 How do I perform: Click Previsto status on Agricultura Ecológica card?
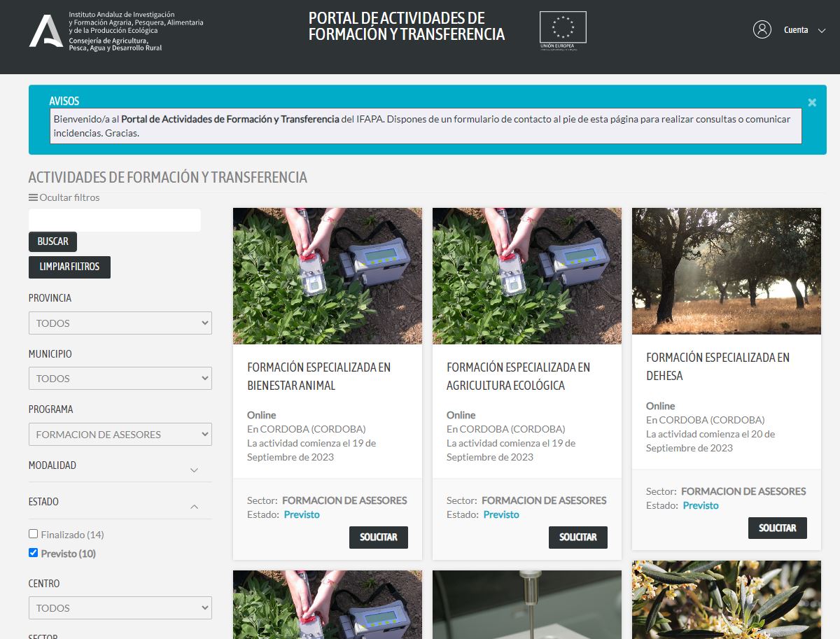[501, 514]
